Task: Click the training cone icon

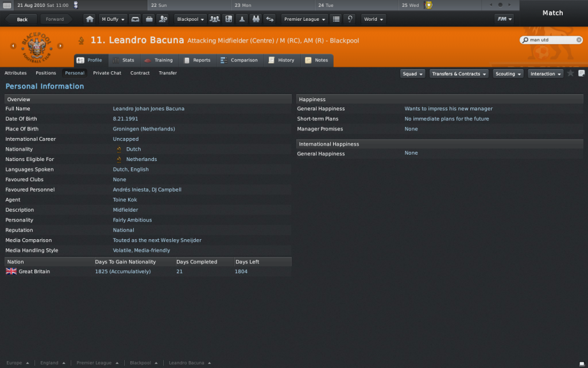Action: 242,19
